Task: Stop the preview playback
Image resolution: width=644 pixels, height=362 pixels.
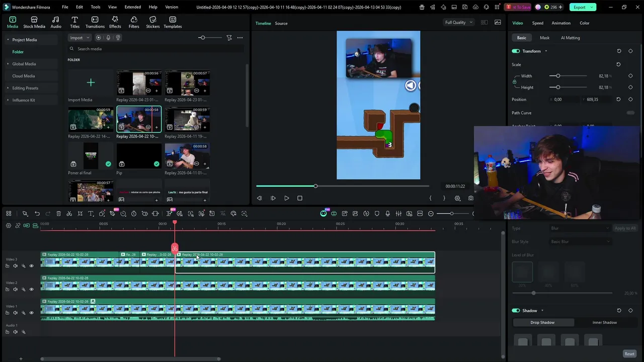Action: pos(300,198)
